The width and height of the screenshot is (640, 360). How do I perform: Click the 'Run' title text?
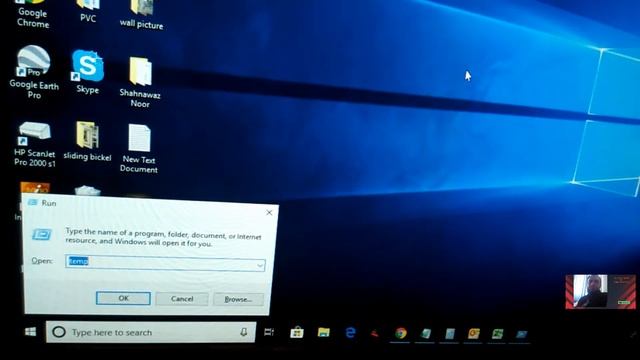[49, 203]
